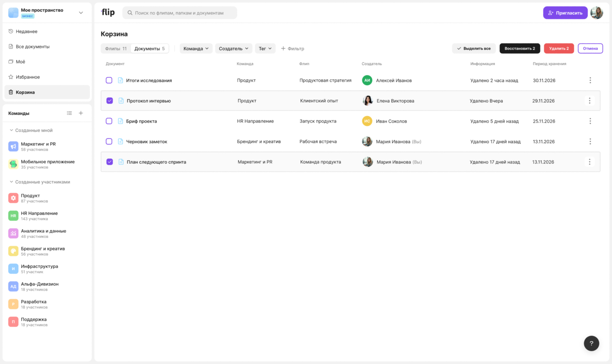The width and height of the screenshot is (612, 364).
Task: Click the Брендинг и креатив team icon
Action: tap(13, 251)
